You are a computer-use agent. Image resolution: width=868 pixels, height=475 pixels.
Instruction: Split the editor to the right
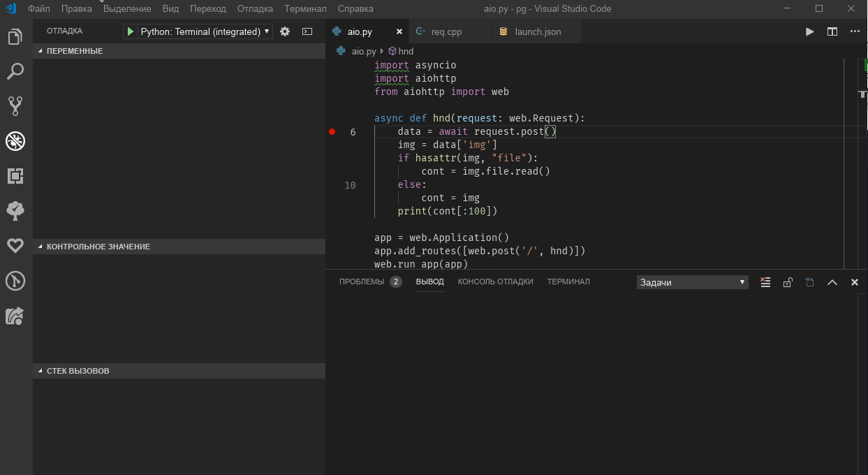pos(832,31)
